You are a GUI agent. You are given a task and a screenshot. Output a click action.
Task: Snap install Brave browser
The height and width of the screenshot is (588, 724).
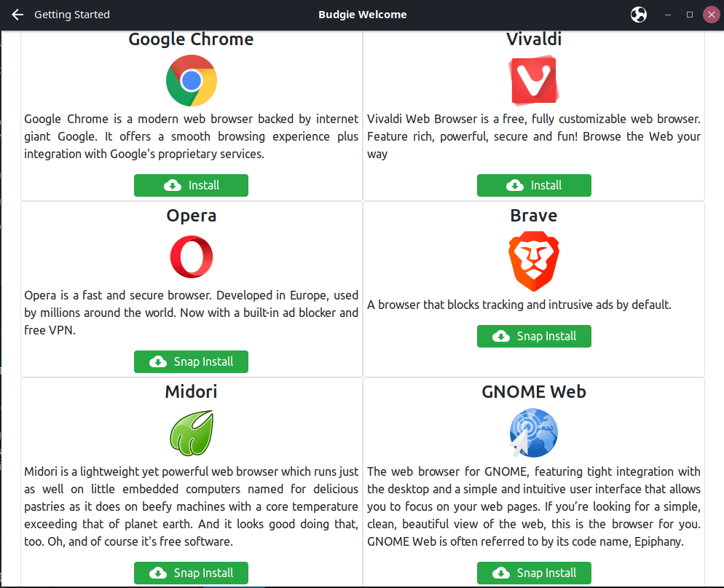tap(534, 336)
